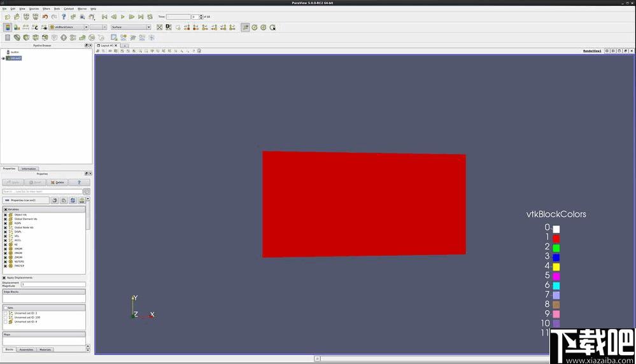Check the Sets header checkbox
Viewport: 636px width, 364px height.
click(6, 307)
